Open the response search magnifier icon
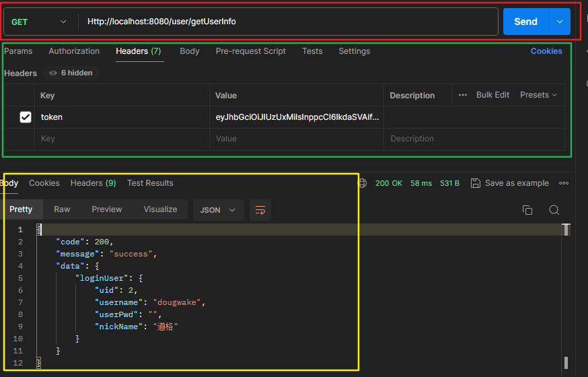Image resolution: width=588 pixels, height=377 pixels. pyautogui.click(x=554, y=210)
